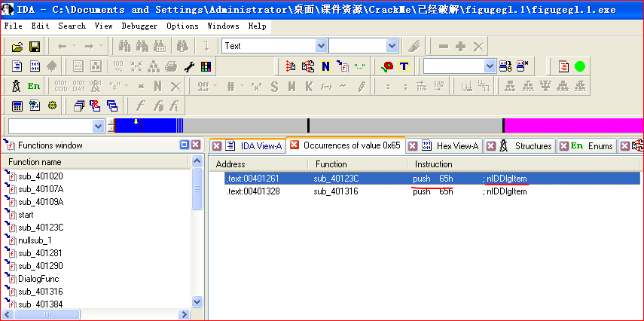Click the green circle status icon

point(580,66)
